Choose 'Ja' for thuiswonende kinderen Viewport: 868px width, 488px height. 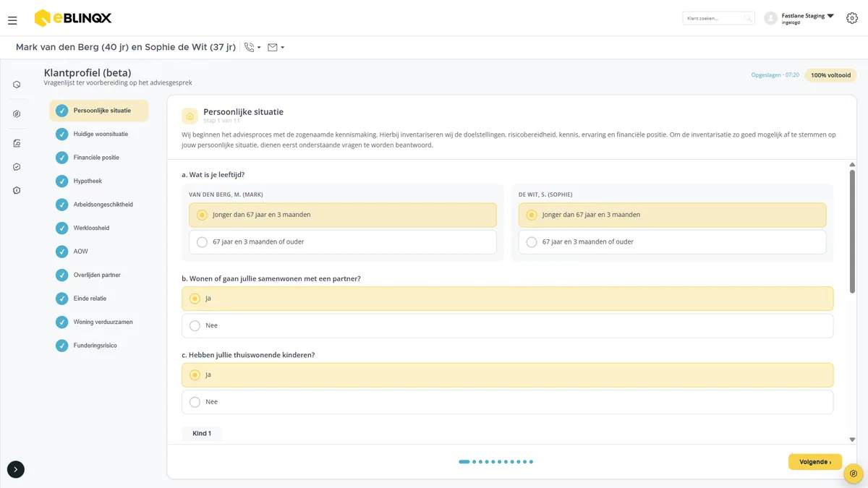tap(507, 375)
